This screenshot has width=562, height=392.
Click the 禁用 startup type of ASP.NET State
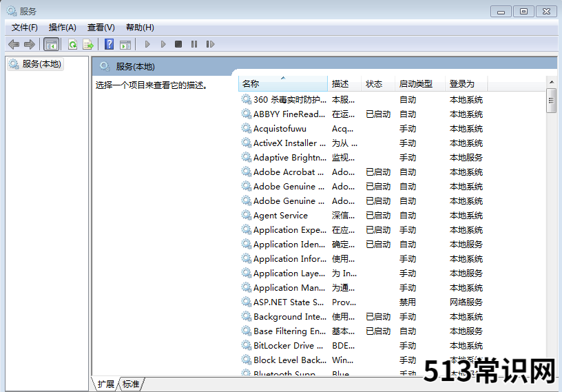point(408,302)
